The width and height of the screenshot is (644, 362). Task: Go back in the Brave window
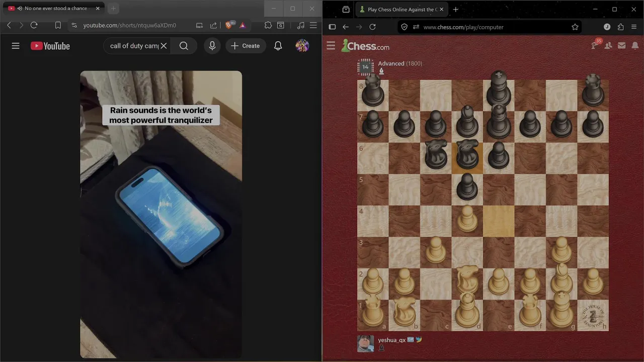pos(9,25)
